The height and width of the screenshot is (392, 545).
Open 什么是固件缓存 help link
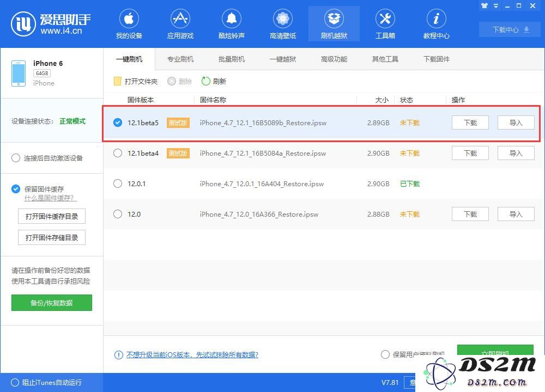(50, 198)
